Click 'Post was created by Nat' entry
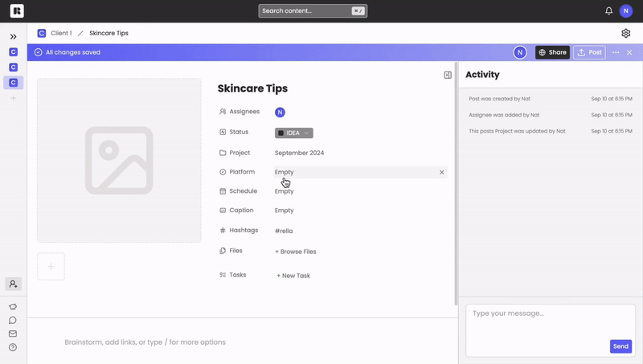This screenshot has width=643, height=364. (x=499, y=99)
